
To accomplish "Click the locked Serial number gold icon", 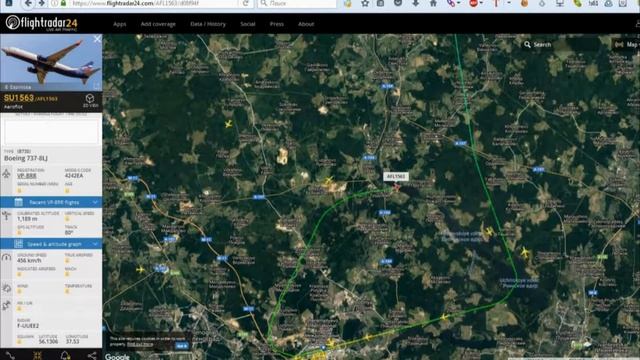I will 19,190.
